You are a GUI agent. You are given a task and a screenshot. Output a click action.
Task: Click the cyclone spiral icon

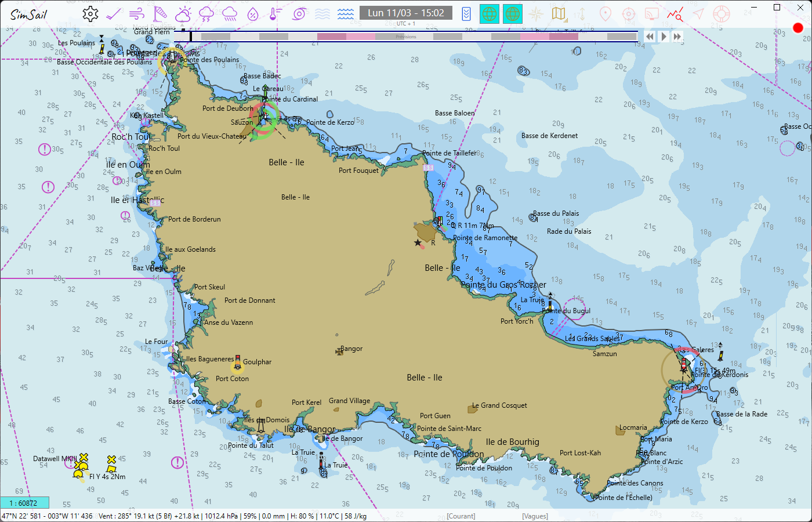(299, 14)
